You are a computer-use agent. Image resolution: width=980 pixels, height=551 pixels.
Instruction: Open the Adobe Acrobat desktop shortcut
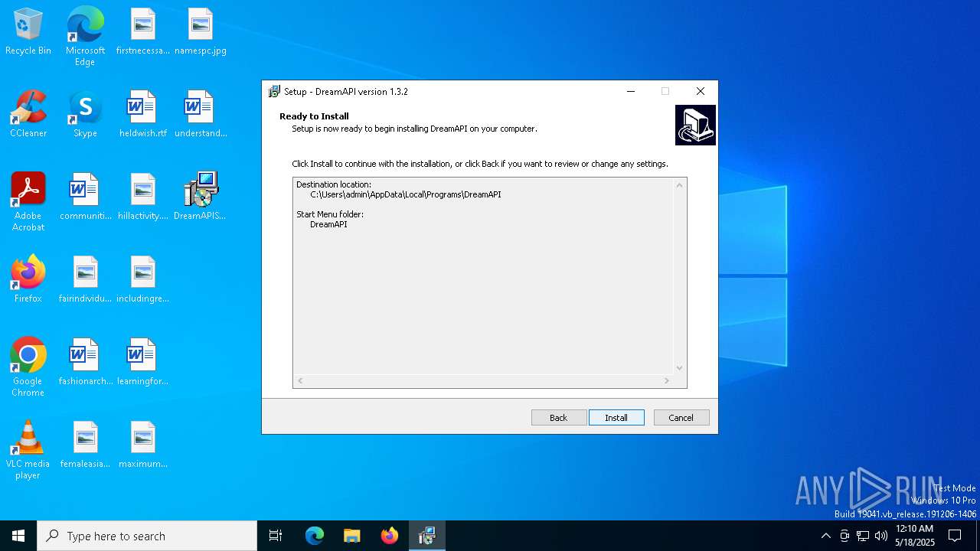point(28,202)
